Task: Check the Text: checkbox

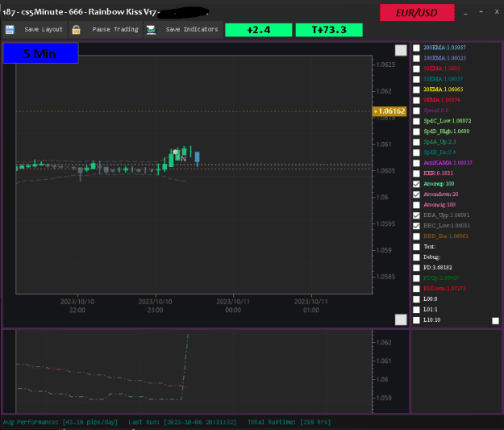Action: (416, 247)
